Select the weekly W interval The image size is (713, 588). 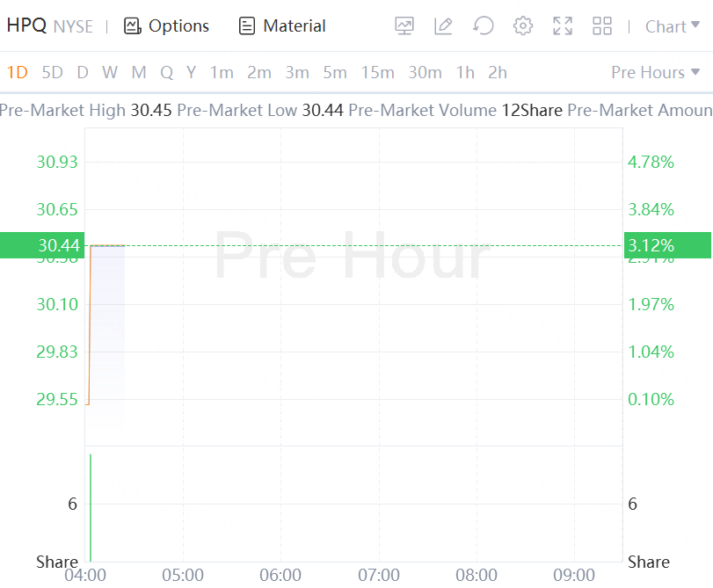[109, 72]
